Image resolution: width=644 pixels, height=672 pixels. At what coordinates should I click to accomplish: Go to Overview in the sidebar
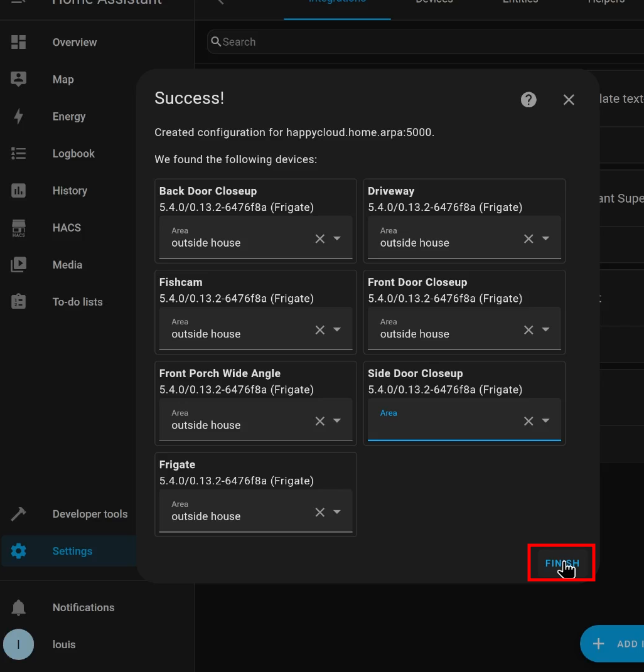pos(75,43)
